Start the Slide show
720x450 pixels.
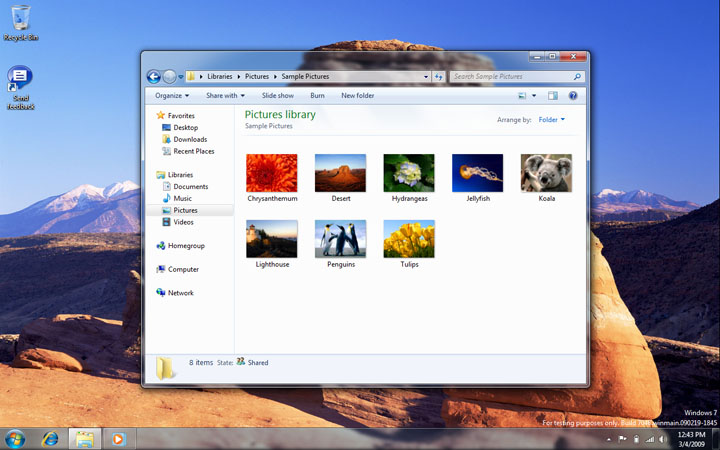tap(278, 96)
